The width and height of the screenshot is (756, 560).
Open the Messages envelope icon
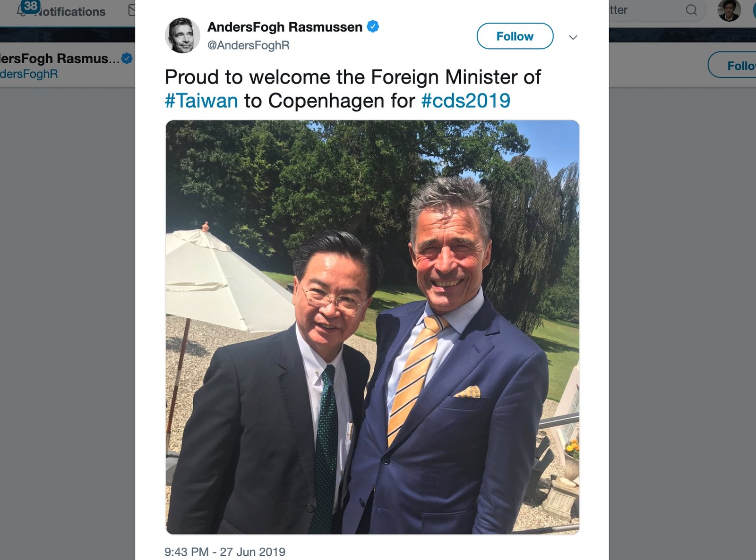click(132, 10)
